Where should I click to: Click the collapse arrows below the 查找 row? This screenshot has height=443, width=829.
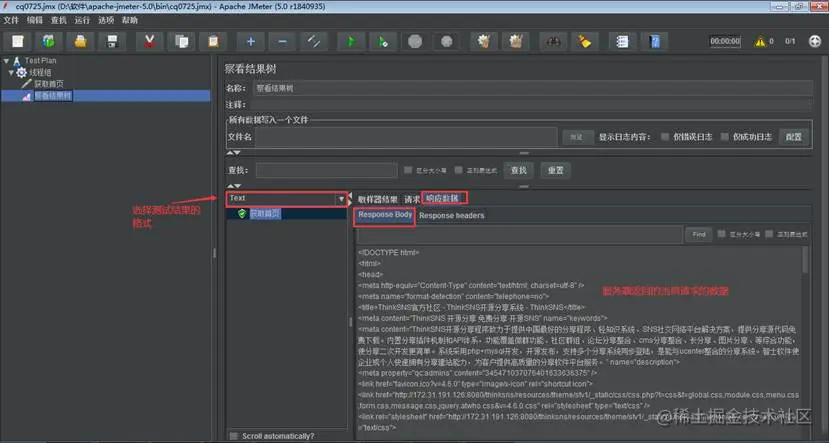234,186
